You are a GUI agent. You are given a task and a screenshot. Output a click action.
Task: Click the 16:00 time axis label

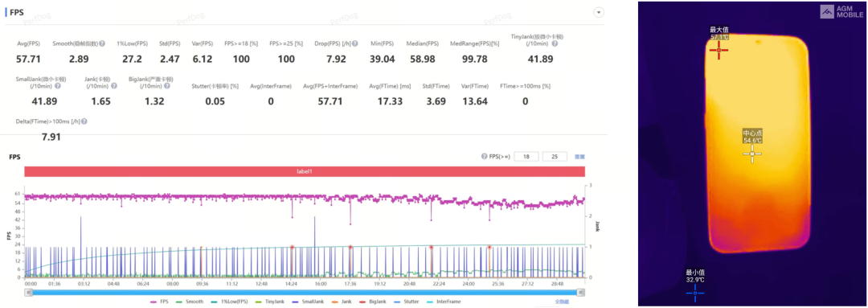pyautogui.click(x=321, y=284)
